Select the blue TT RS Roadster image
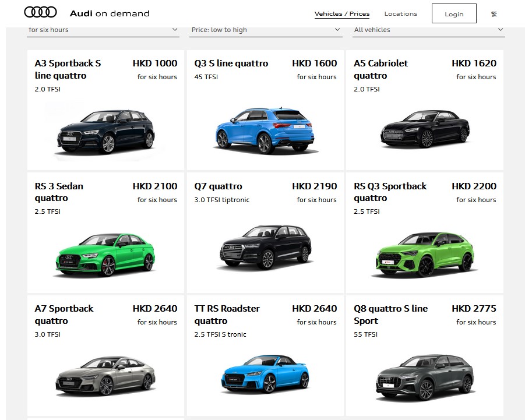 pos(265,373)
